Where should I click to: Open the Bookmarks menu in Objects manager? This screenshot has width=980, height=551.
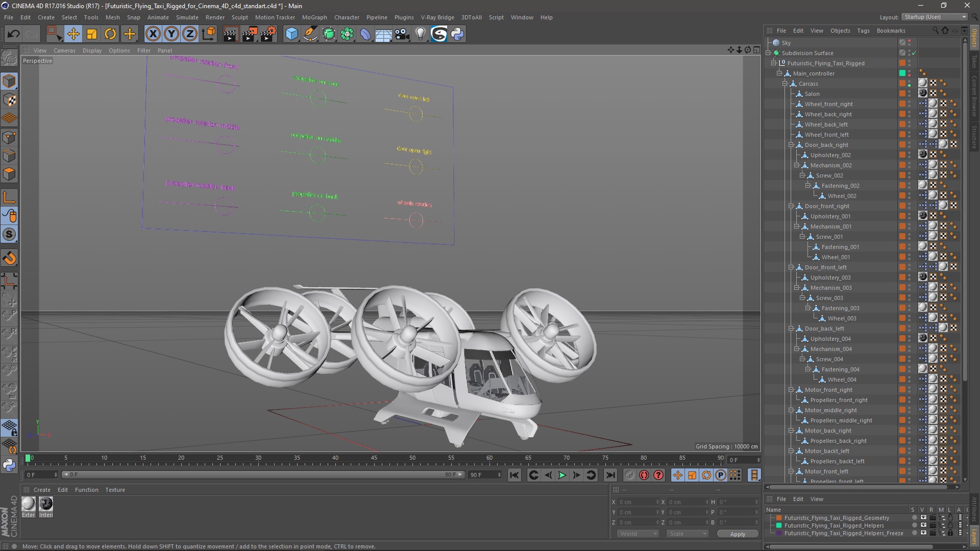(x=891, y=31)
